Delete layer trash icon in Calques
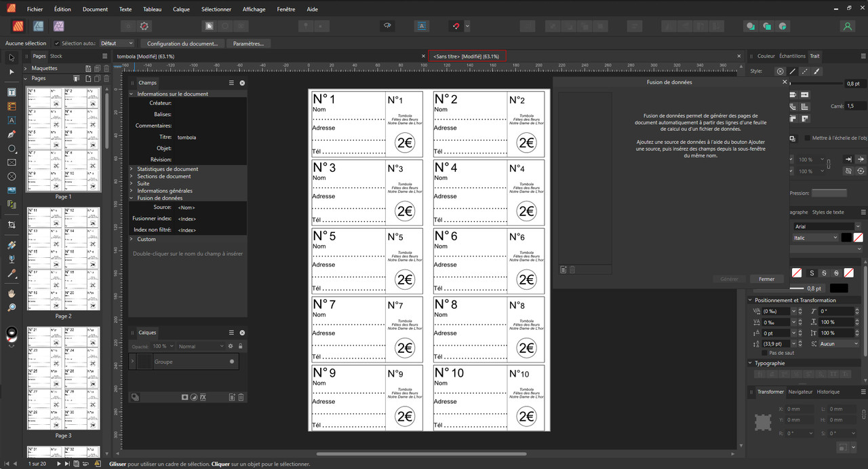Viewport: 868px width, 469px height. (241, 397)
